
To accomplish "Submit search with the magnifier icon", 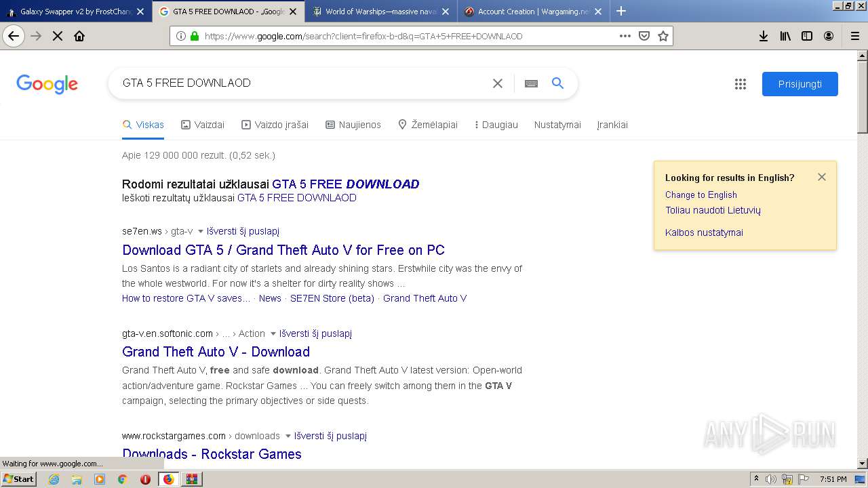I will click(557, 83).
